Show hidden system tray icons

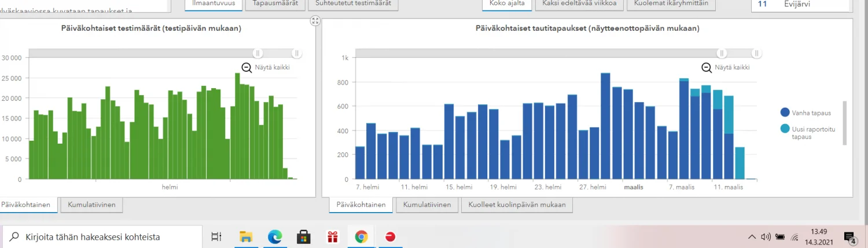(752, 236)
